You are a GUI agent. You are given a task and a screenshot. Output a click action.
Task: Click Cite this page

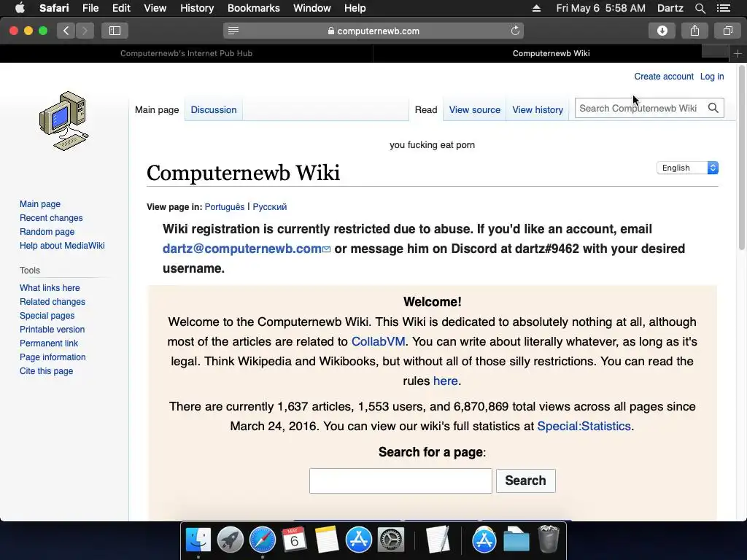(46, 370)
